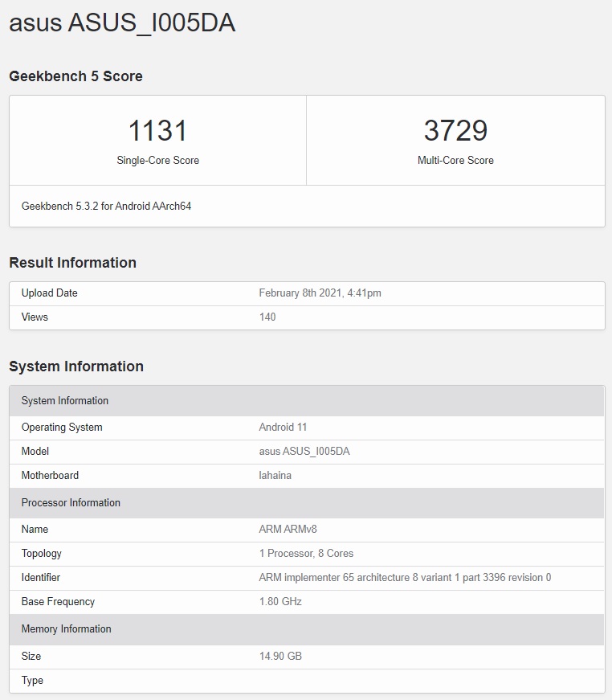
Task: Click the Single-Core Score label
Action: (157, 160)
